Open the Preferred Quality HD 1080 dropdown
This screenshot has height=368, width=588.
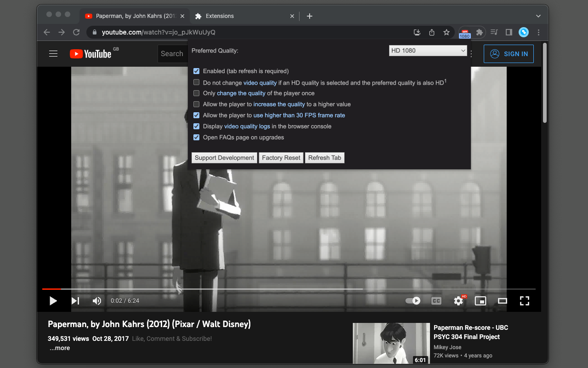pyautogui.click(x=428, y=51)
